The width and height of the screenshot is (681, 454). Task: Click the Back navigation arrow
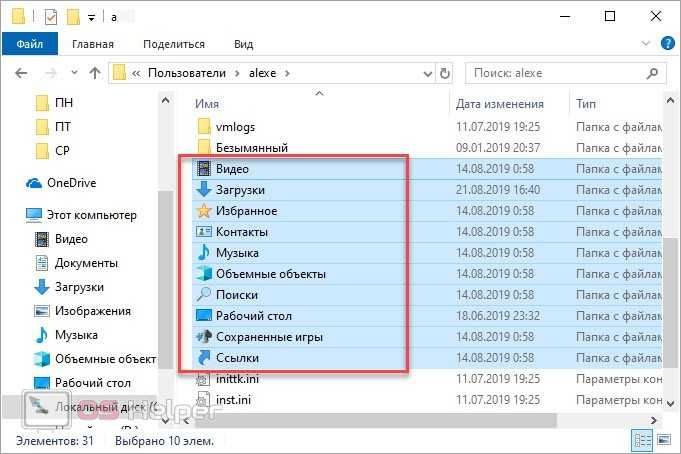click(x=21, y=73)
